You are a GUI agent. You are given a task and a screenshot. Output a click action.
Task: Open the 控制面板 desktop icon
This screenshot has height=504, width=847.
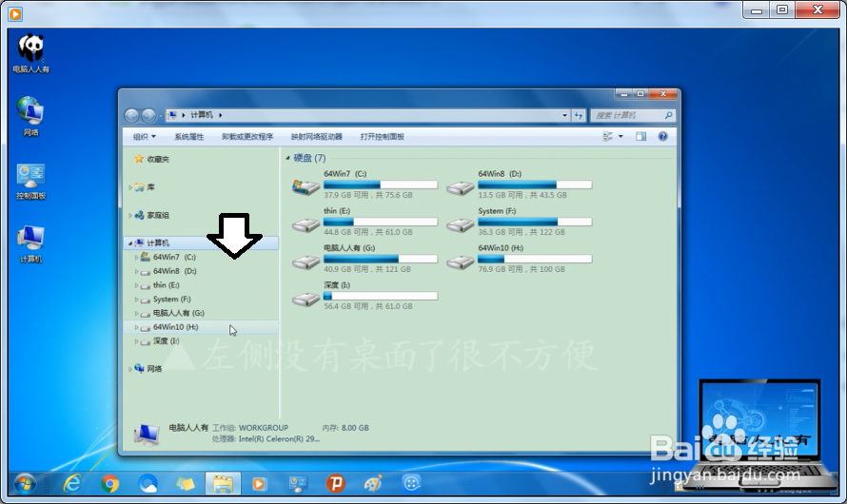coord(30,182)
